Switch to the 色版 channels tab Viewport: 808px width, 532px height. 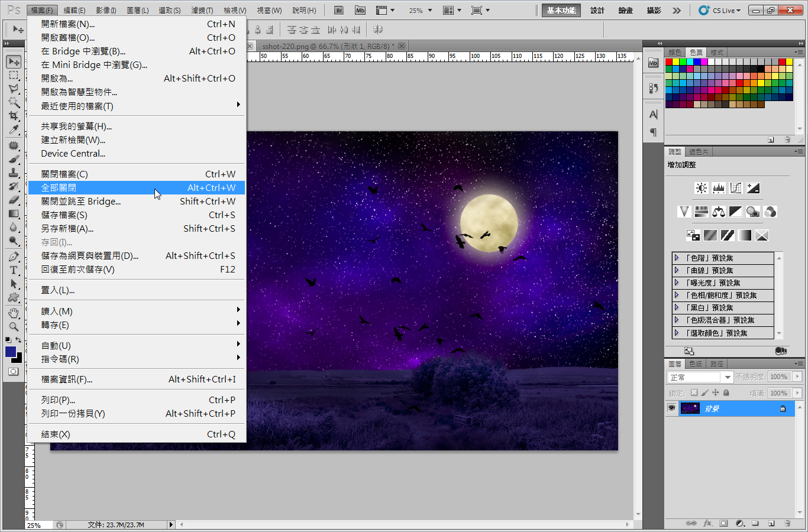[696, 364]
